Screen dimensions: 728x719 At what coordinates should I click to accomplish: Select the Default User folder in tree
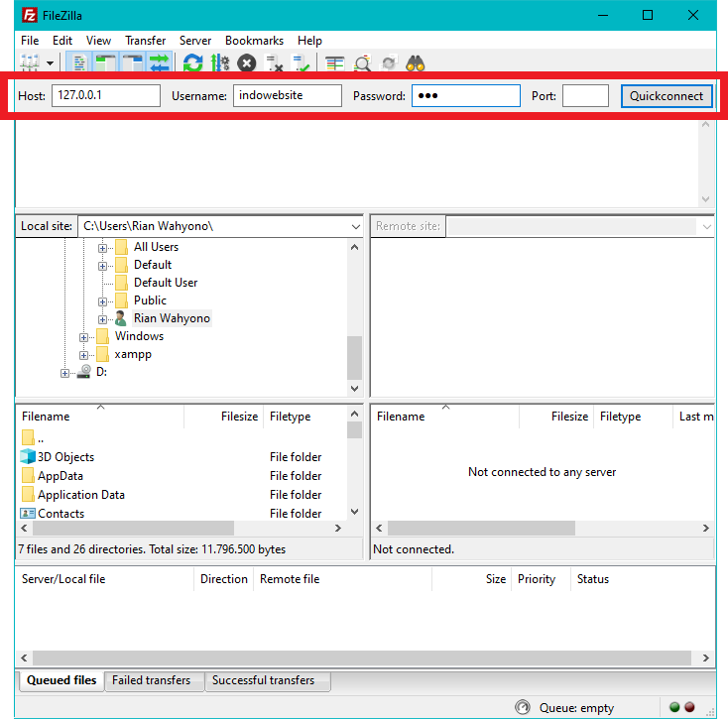[x=166, y=283]
